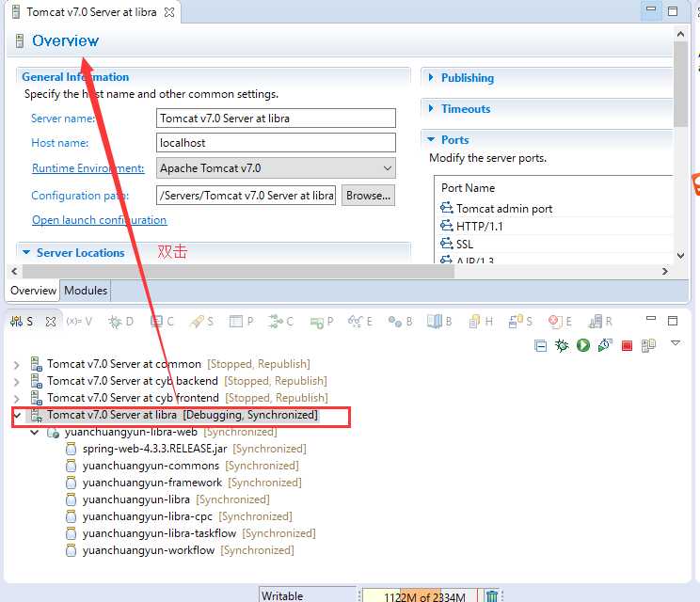Collapse the Ports section
The image size is (700, 602).
click(431, 139)
